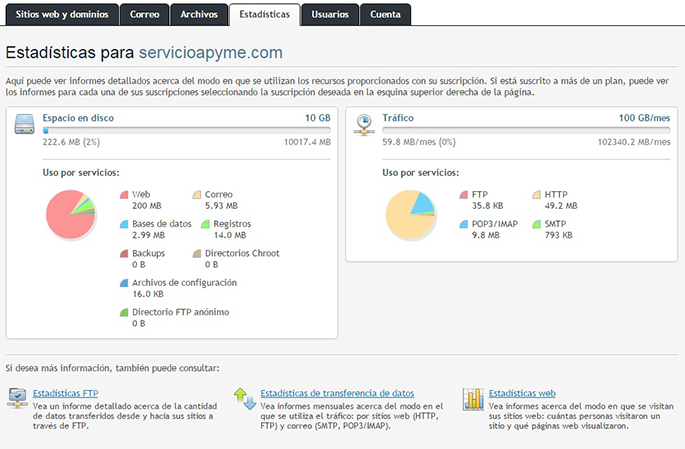Screen dimensions: 685x449
Task: Click the Estadísticas web chart icon
Action: coord(473,399)
